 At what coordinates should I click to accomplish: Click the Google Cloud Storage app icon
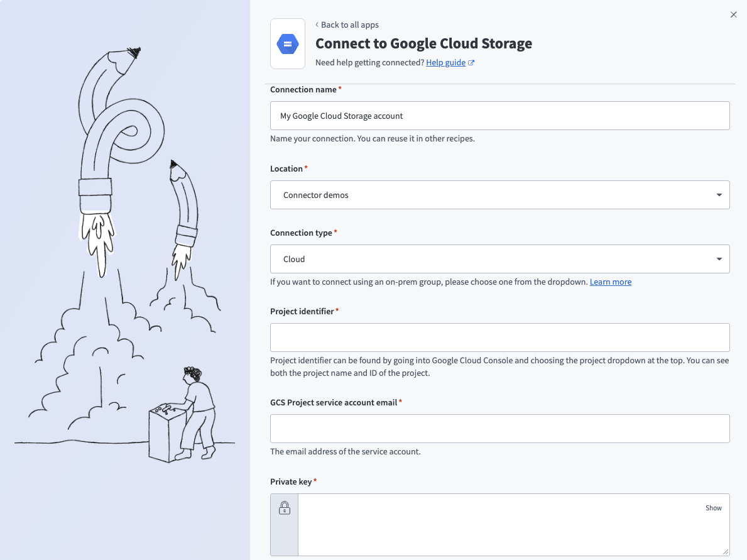287,43
